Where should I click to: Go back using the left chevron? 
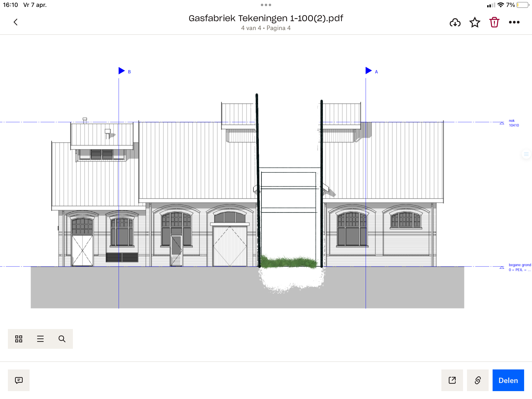point(16,22)
